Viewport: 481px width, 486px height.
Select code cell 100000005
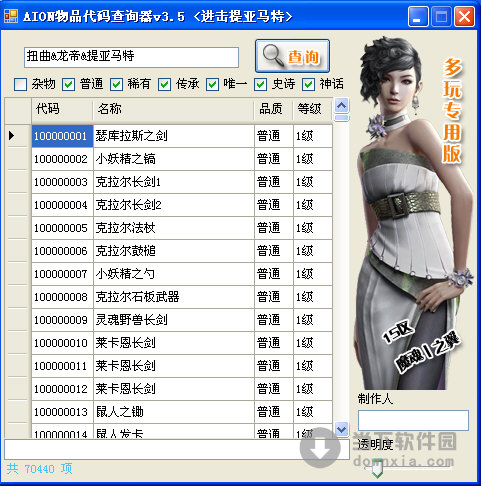pos(62,228)
